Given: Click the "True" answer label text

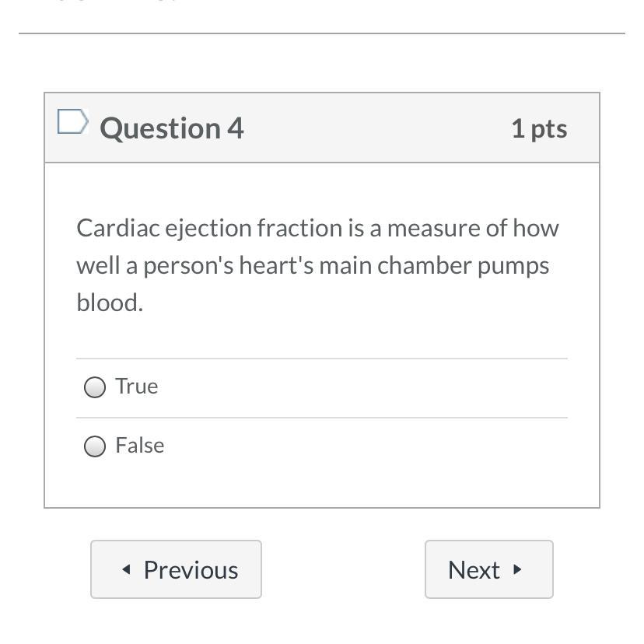Looking at the screenshot, I should click(x=137, y=387).
